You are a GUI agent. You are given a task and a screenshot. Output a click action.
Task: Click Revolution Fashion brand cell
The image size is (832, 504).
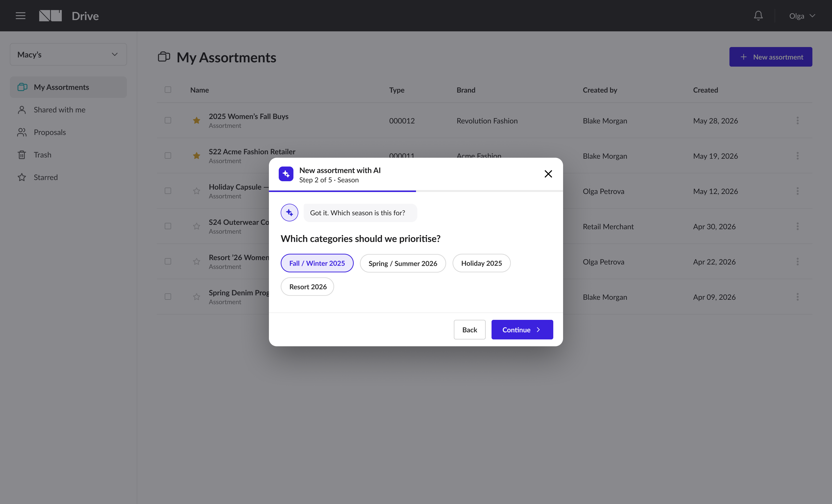point(487,121)
